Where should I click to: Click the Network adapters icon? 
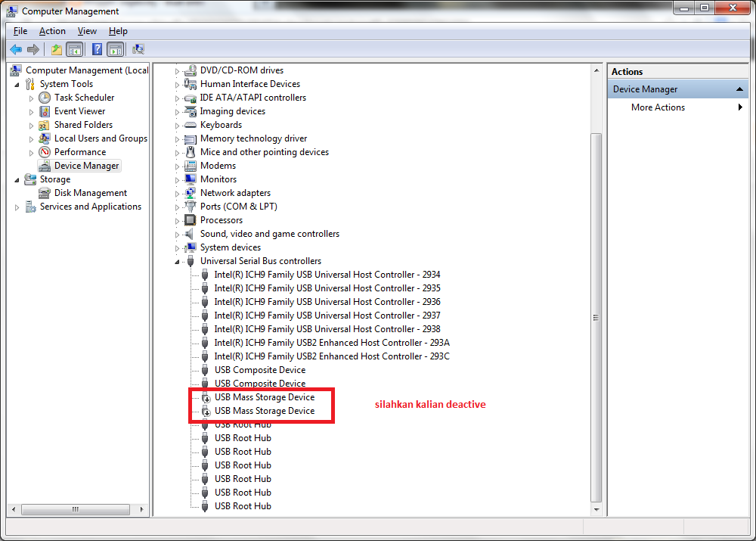(191, 193)
